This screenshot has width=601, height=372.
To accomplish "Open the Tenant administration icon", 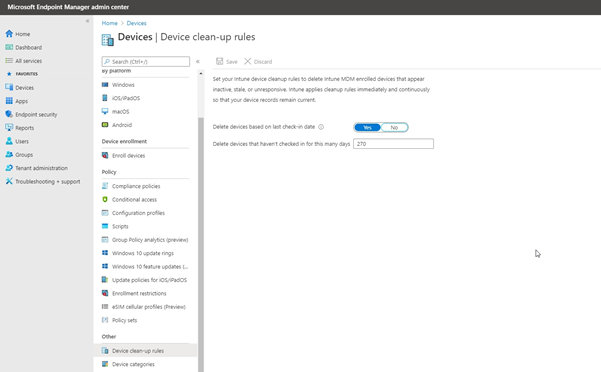I will pos(9,168).
